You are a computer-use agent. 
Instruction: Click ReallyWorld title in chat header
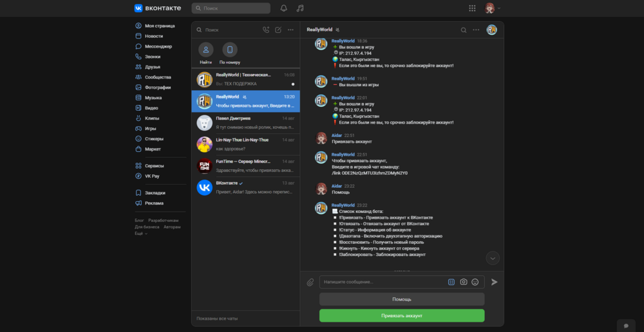319,30
